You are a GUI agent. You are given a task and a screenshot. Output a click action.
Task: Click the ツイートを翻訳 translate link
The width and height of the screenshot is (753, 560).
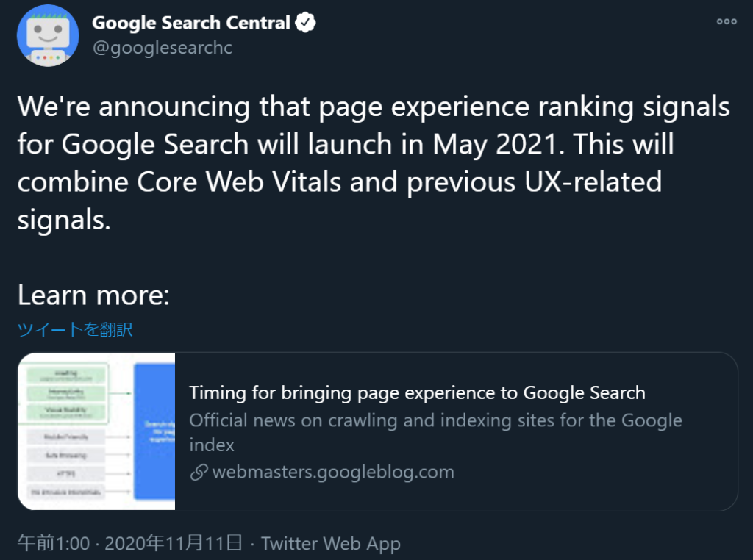tap(75, 329)
